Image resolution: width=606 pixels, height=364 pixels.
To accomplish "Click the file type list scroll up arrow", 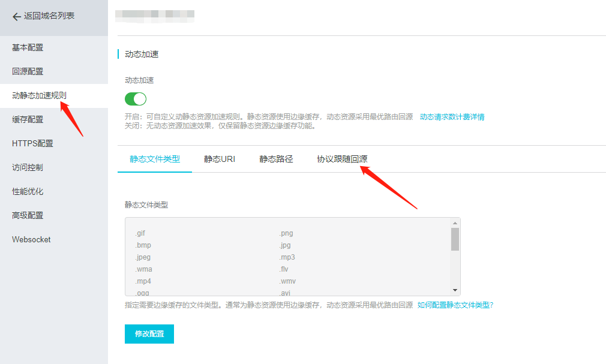I will [455, 223].
